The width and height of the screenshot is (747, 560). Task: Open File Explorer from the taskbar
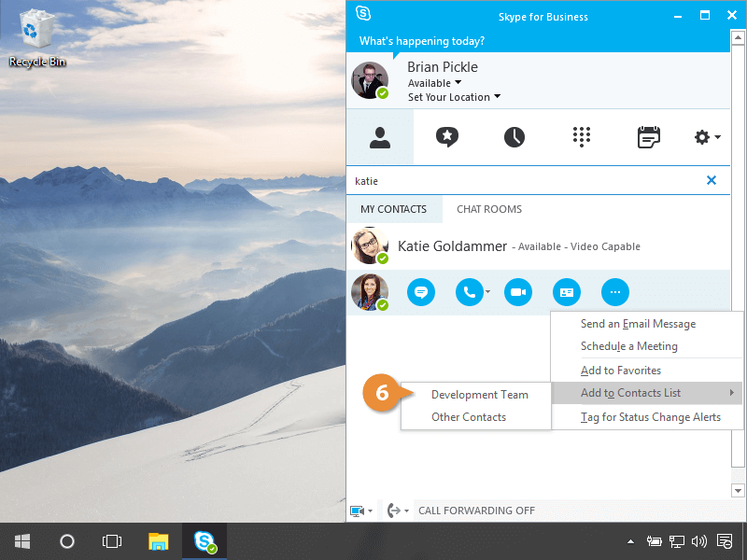click(159, 541)
